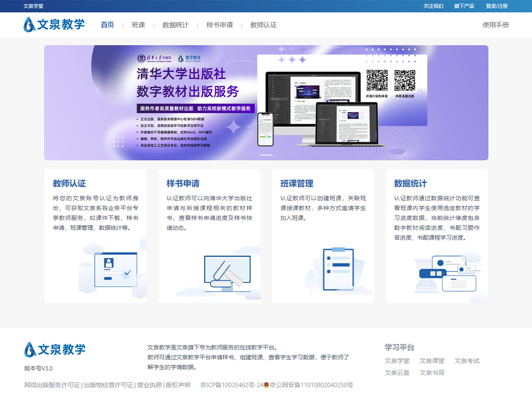Click the 文泉教学 logo in footer
This screenshot has width=532, height=402.
pos(55,350)
